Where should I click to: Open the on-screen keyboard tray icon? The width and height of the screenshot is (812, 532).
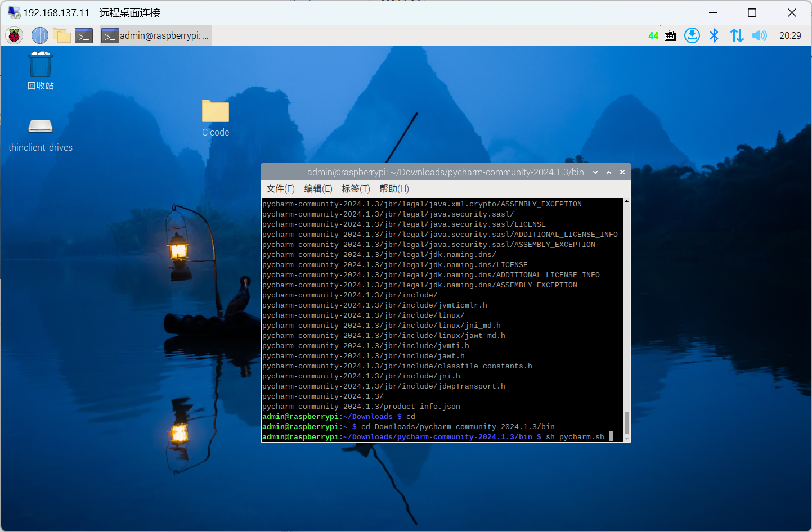pos(670,36)
